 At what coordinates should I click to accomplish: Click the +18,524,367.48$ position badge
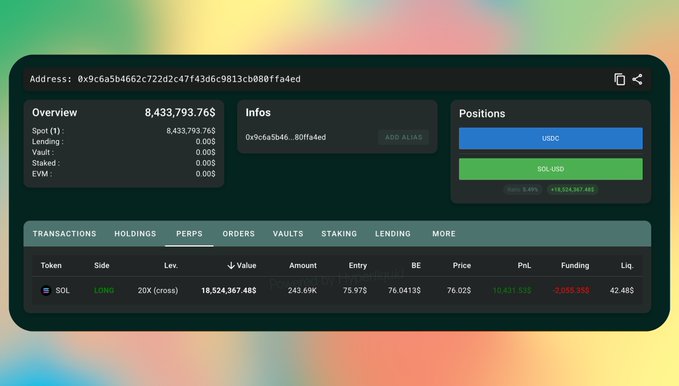pyautogui.click(x=572, y=190)
